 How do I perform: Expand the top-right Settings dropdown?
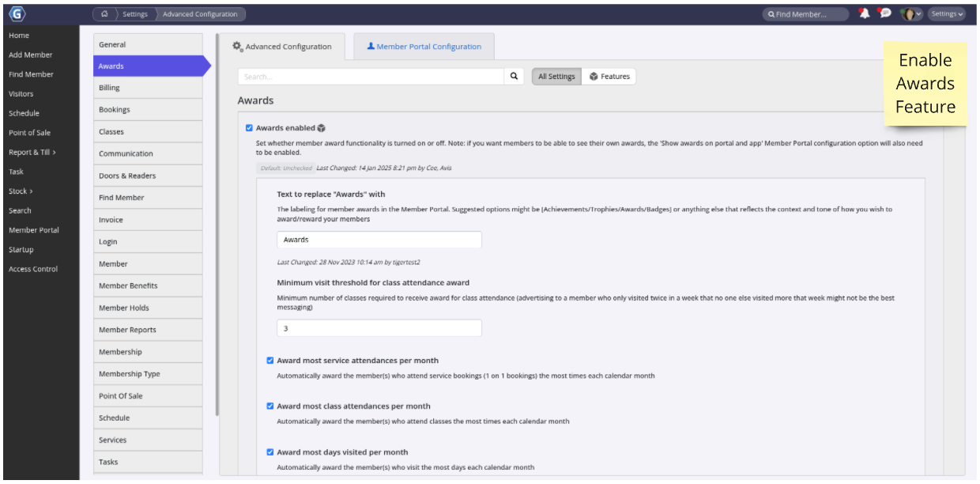pyautogui.click(x=947, y=14)
